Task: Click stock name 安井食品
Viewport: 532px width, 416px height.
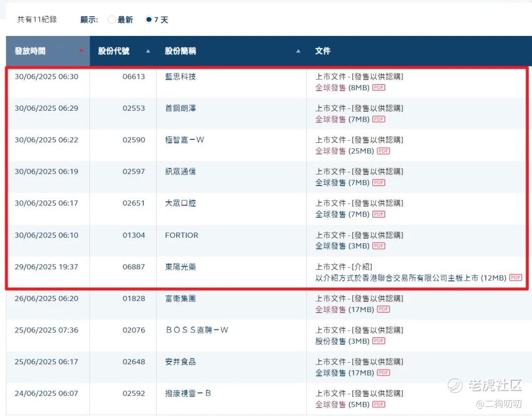Action: 180,362
